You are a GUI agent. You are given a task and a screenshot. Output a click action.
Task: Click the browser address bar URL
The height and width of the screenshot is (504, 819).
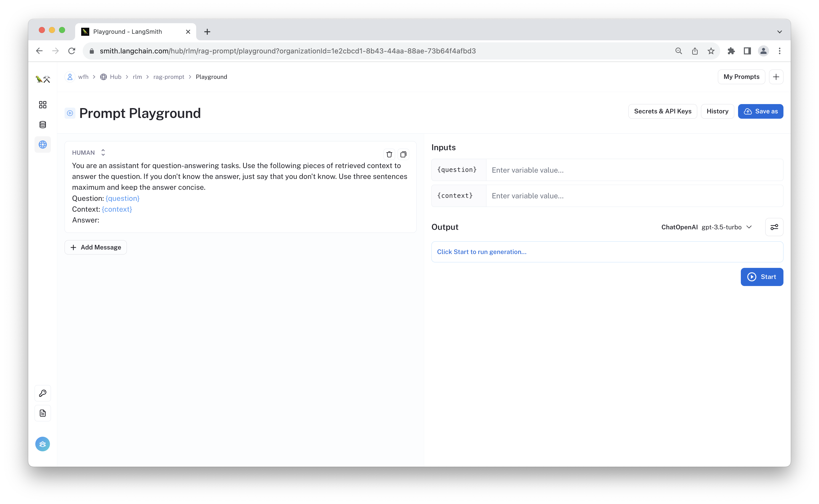click(287, 51)
